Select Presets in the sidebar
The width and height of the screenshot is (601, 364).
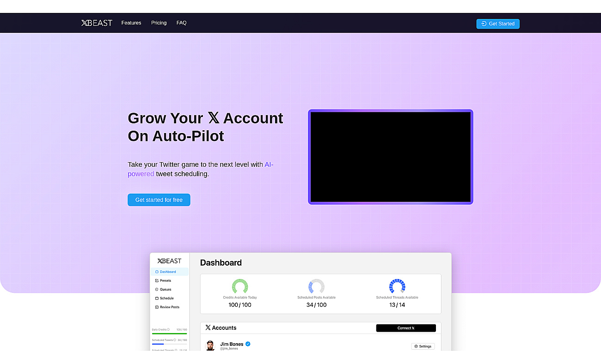coord(163,280)
